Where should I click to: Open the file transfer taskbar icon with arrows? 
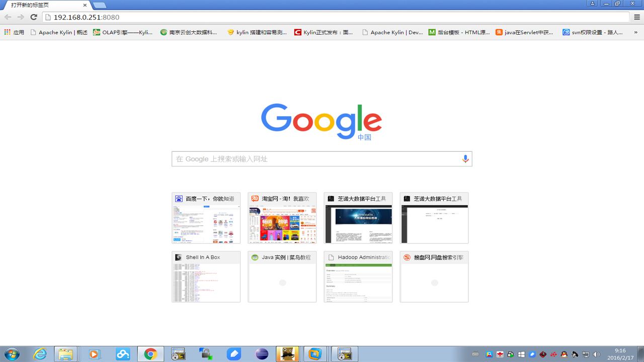[206, 354]
